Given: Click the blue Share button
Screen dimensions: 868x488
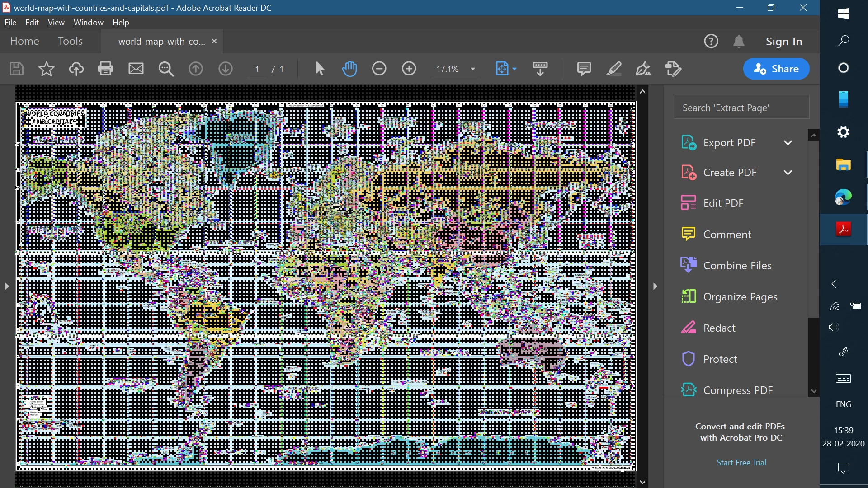Looking at the screenshot, I should coord(776,69).
